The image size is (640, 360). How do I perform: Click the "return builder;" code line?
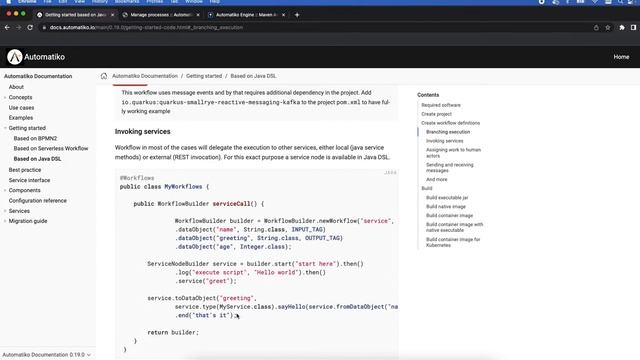pos(173,332)
